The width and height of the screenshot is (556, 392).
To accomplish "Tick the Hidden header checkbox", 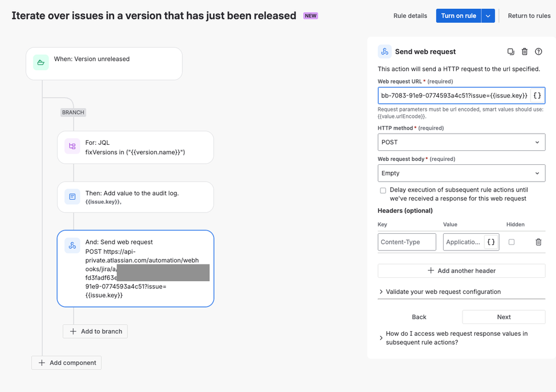I will click(511, 242).
